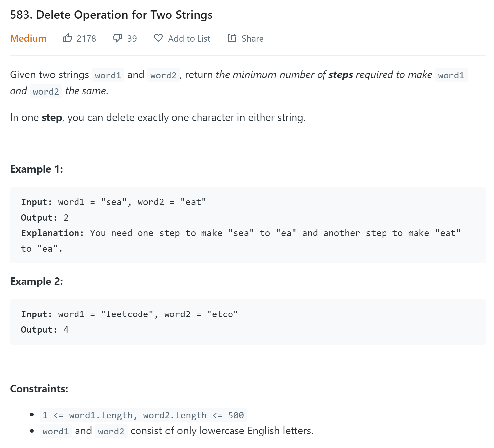Screen dimensions: 494x448
Task: Click the Medium difficulty label
Action: click(x=28, y=38)
